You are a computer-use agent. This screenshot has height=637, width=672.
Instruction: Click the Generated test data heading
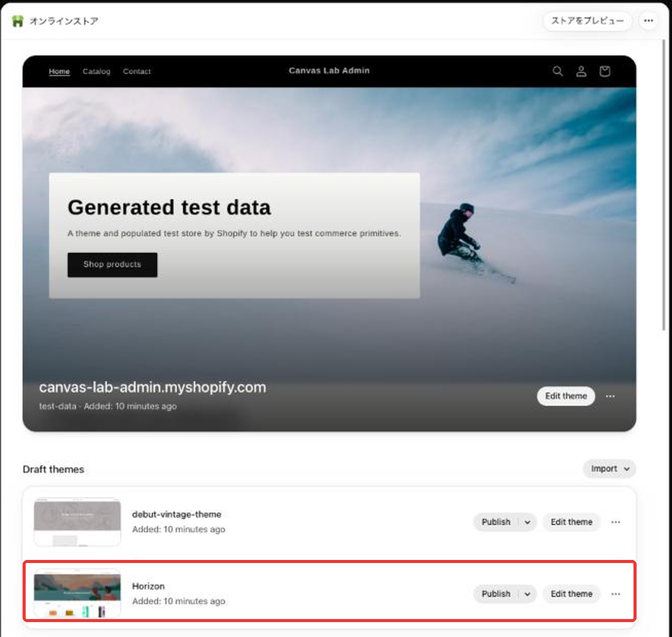click(x=170, y=208)
